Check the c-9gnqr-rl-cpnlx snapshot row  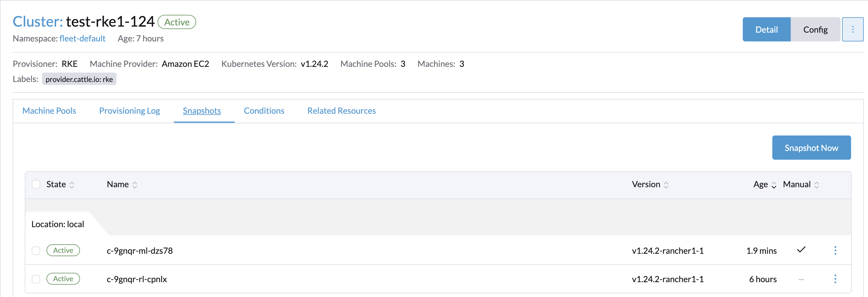[x=36, y=279]
